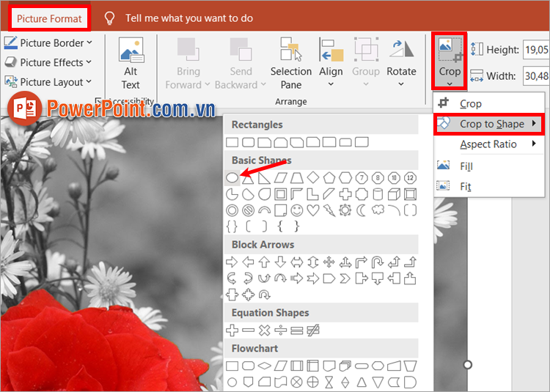Select the Left Arrow block arrow
Image resolution: width=550 pixels, height=392 pixels.
(248, 262)
